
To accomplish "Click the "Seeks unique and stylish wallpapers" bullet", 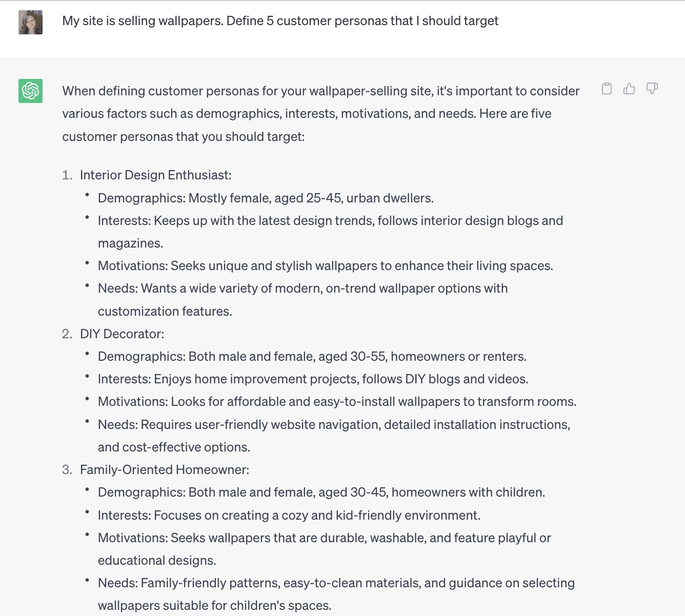I will click(x=325, y=266).
